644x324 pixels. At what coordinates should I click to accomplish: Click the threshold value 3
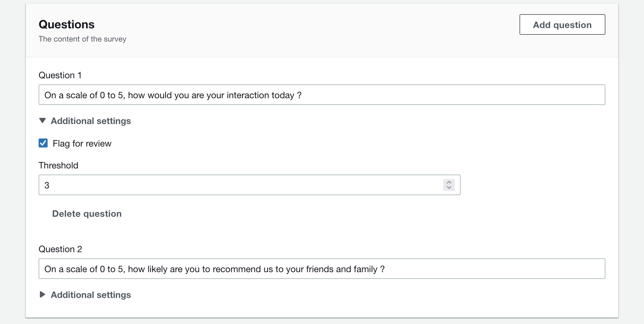click(47, 185)
